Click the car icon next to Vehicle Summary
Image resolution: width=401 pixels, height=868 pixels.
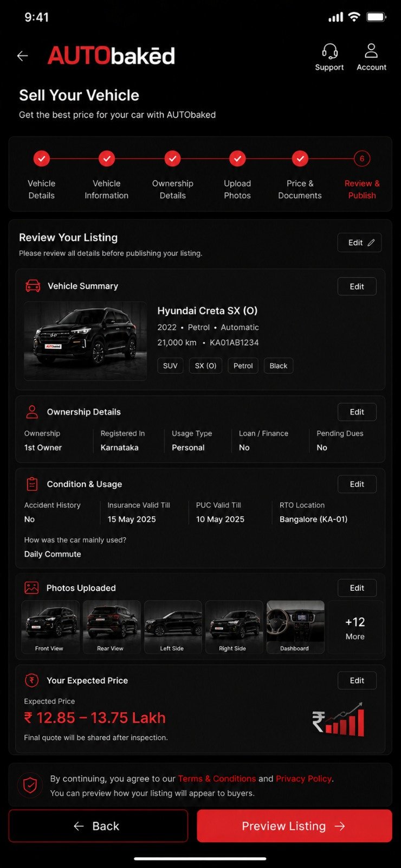(x=33, y=286)
